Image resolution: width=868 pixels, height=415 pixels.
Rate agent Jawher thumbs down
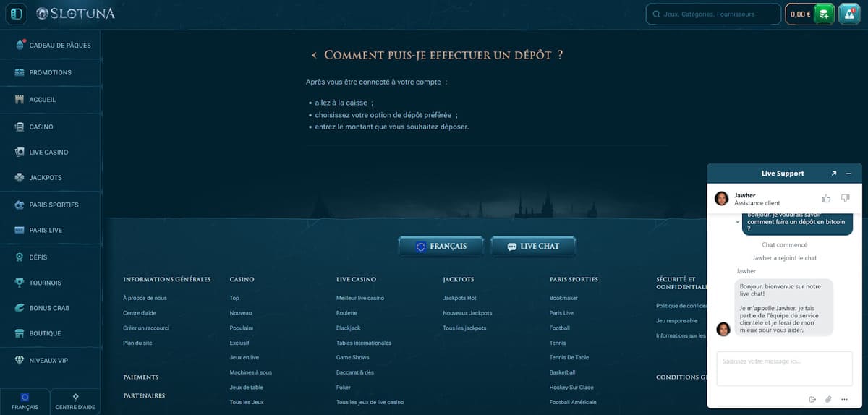pyautogui.click(x=845, y=198)
